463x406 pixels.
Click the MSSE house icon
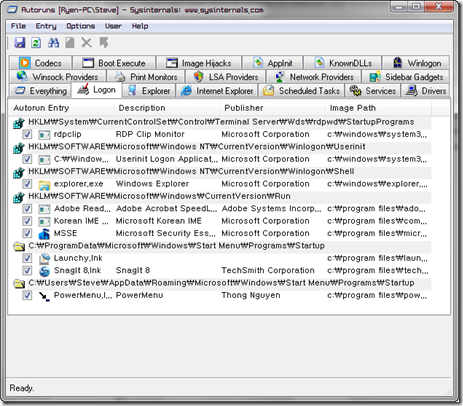pyautogui.click(x=44, y=234)
